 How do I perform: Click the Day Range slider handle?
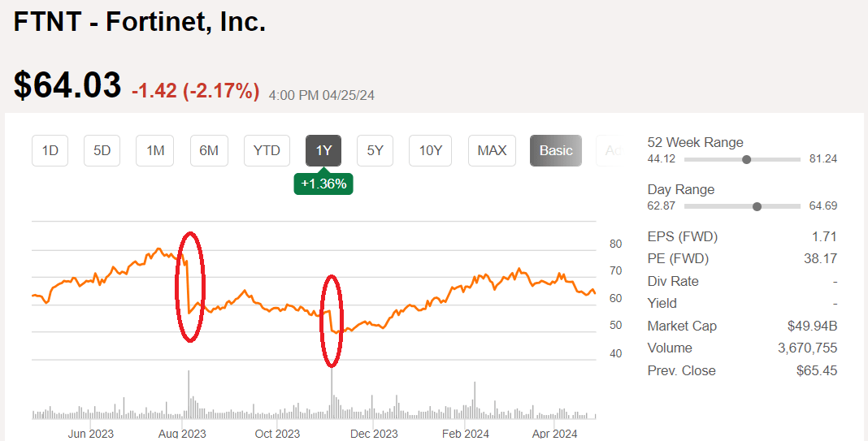[x=757, y=206]
